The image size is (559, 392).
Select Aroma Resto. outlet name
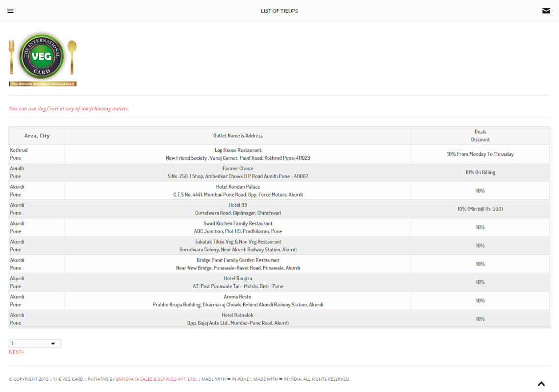(238, 297)
